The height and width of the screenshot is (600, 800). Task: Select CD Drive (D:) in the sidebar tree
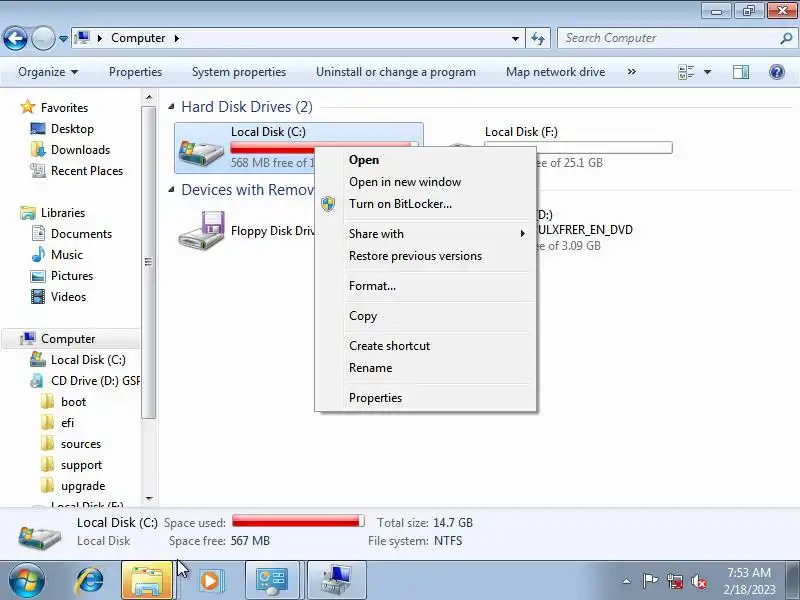(95, 381)
